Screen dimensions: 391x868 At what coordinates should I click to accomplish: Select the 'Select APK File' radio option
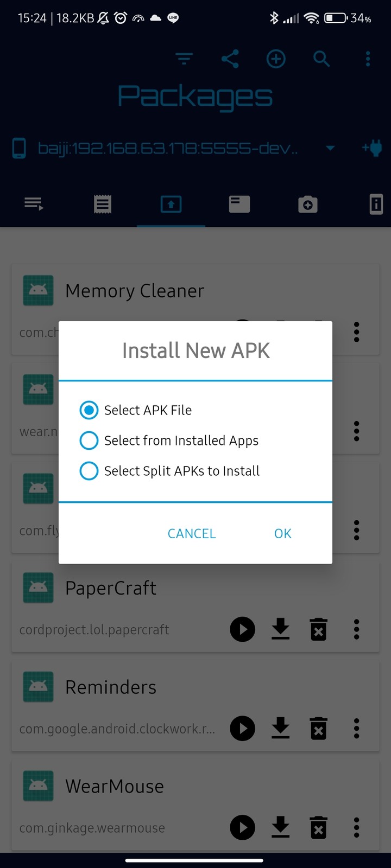pyautogui.click(x=136, y=410)
